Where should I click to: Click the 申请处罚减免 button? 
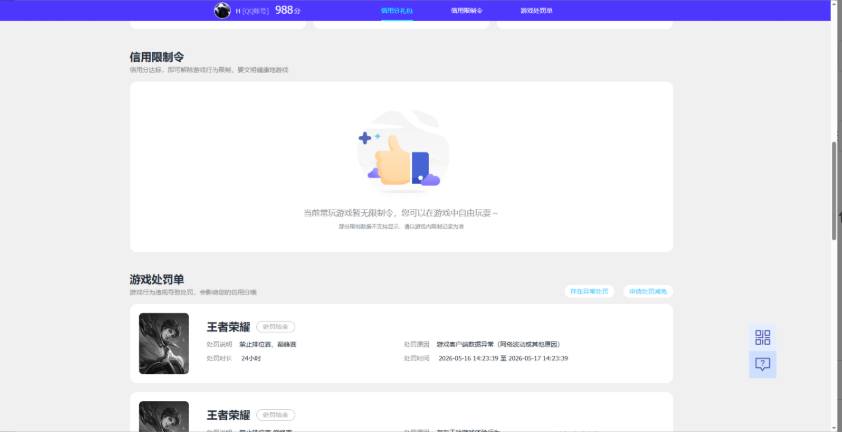pyautogui.click(x=648, y=291)
